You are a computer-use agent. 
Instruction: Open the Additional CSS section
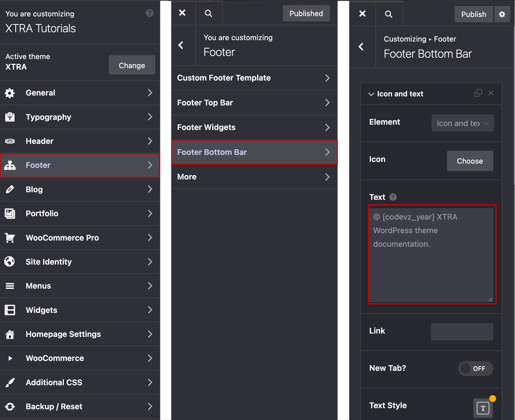(80, 382)
